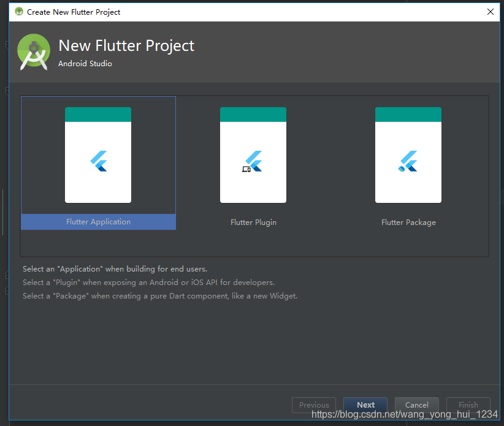Close the Create New Flutter Project dialog
504x426 pixels.
click(491, 12)
